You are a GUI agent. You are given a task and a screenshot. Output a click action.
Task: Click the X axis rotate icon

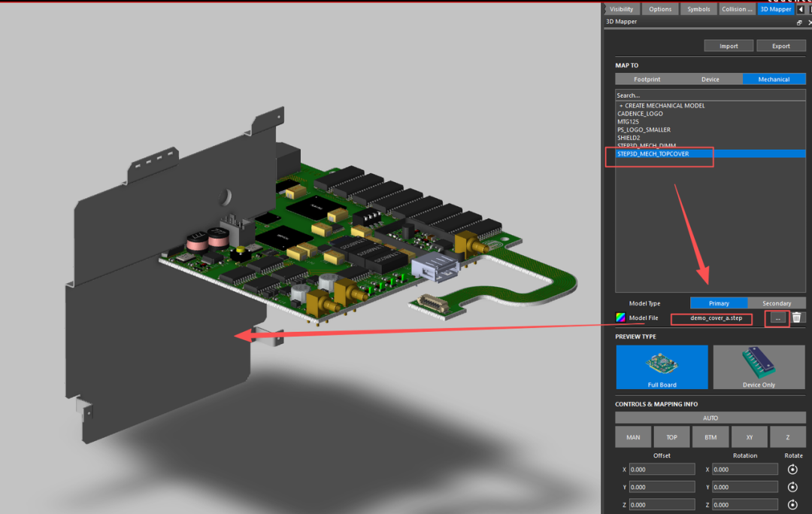click(792, 469)
